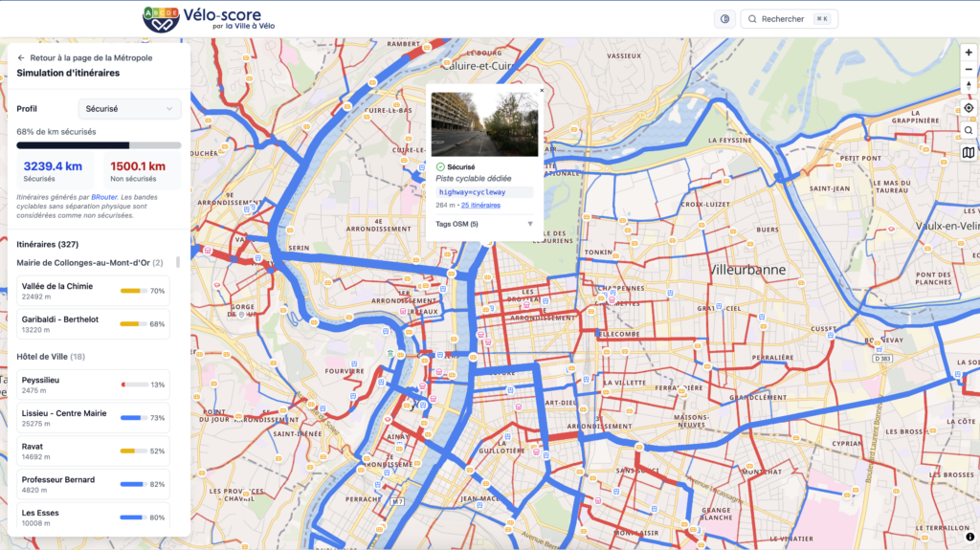Click the map search magnifier icon
Image resolution: width=980 pixels, height=550 pixels.
(968, 130)
